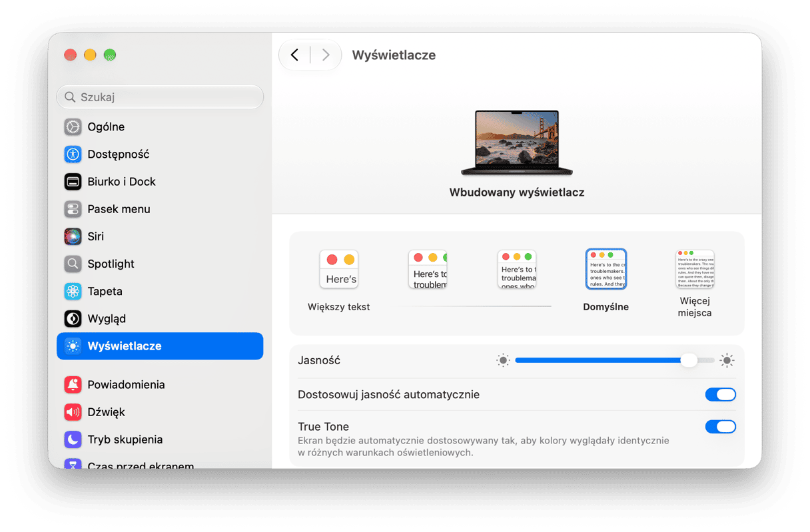Pick second resolution thumbnail "Here's to troublem"

(x=428, y=269)
